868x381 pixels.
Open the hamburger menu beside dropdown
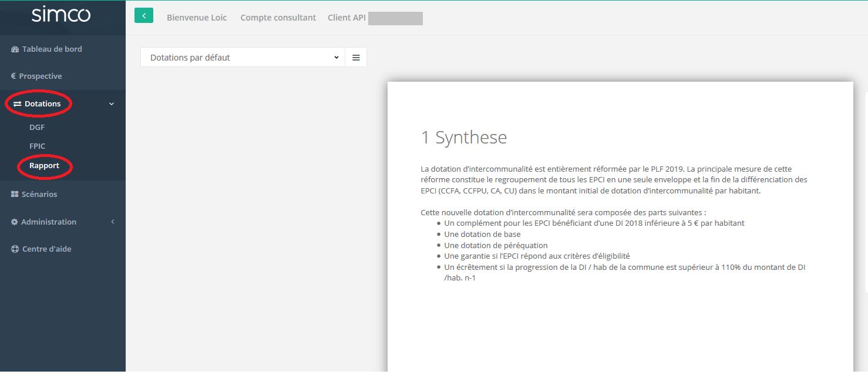point(356,58)
